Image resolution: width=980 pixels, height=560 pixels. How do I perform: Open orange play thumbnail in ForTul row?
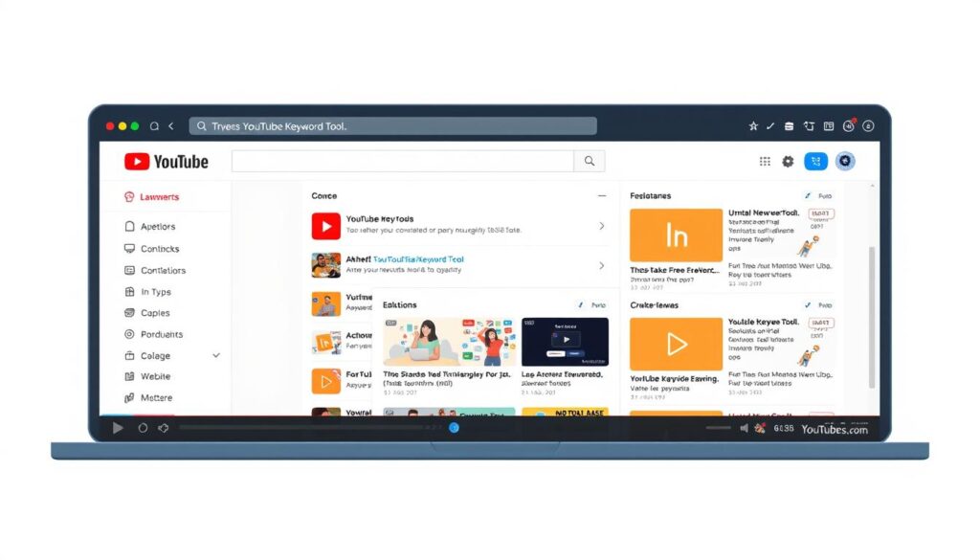point(325,381)
